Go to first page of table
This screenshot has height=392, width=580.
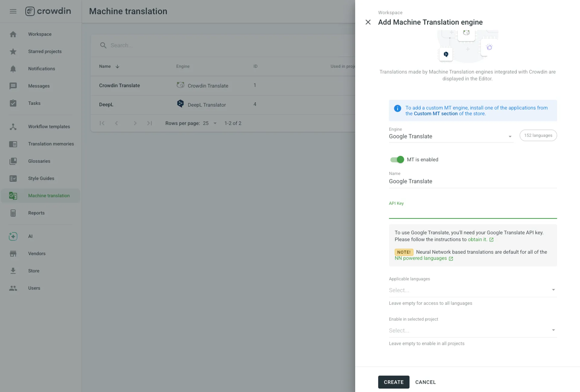(x=102, y=123)
